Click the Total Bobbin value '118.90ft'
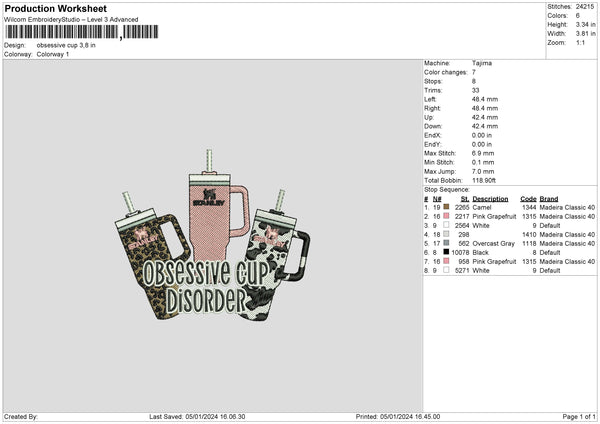 (x=484, y=181)
